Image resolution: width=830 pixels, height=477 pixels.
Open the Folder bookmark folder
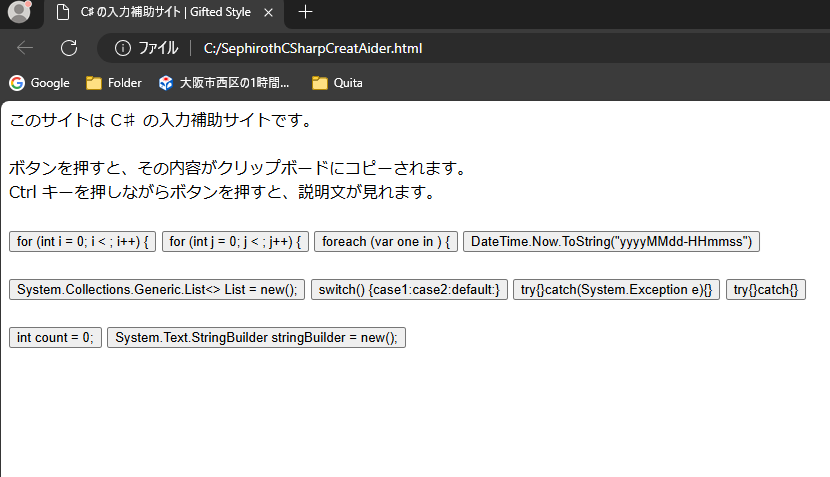pyautogui.click(x=114, y=83)
